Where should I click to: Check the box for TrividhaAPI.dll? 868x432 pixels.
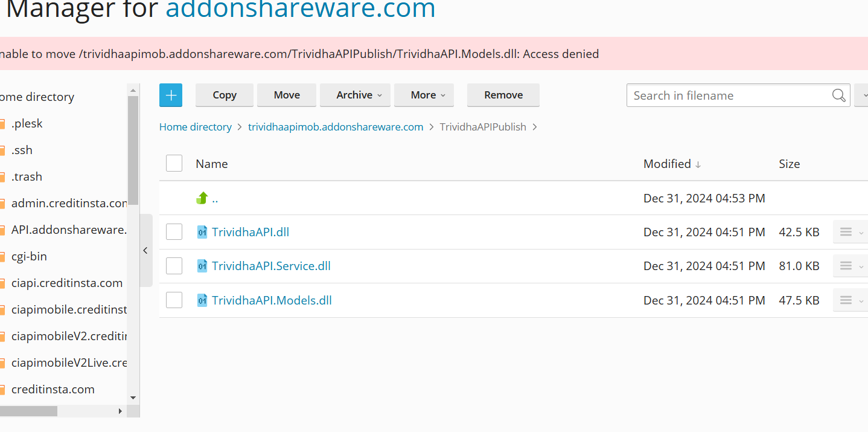pos(174,232)
